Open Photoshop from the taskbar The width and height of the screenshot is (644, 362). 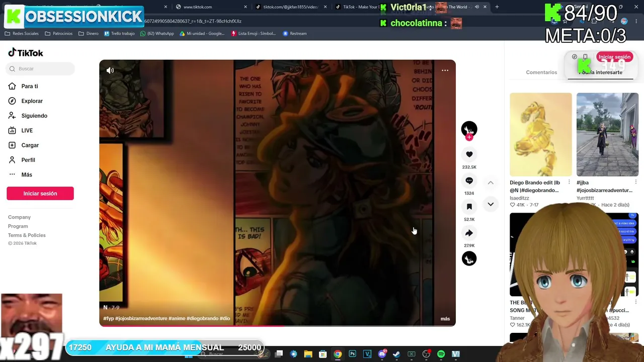[352, 354]
